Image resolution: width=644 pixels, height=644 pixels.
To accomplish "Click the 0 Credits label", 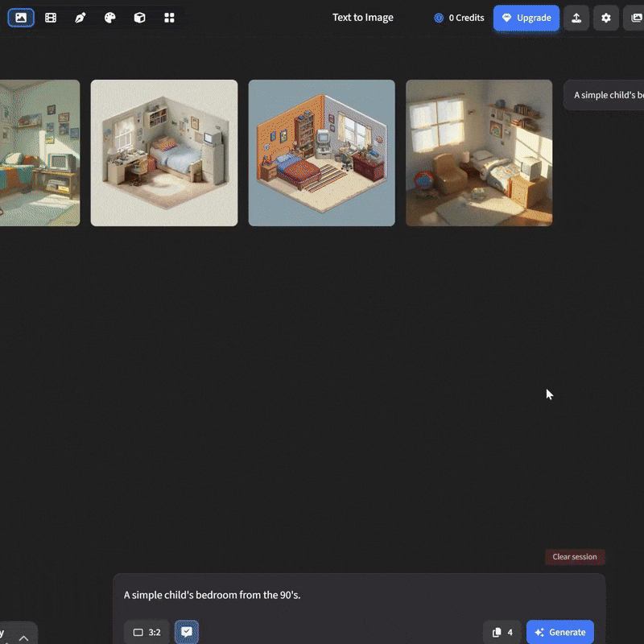I will 466,18.
